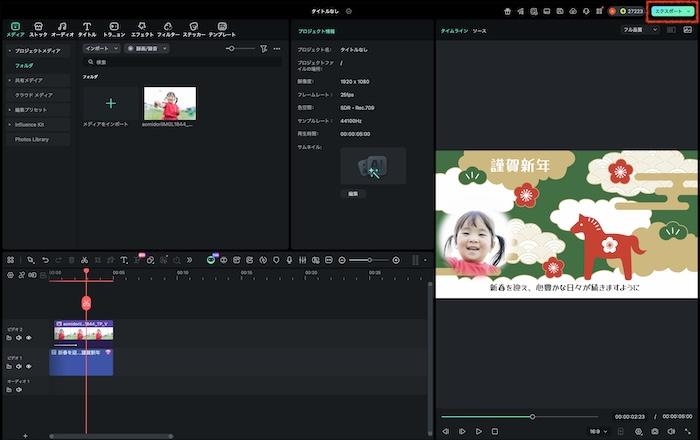
Task: Click the cloud upload icon in title bar
Action: click(573, 12)
